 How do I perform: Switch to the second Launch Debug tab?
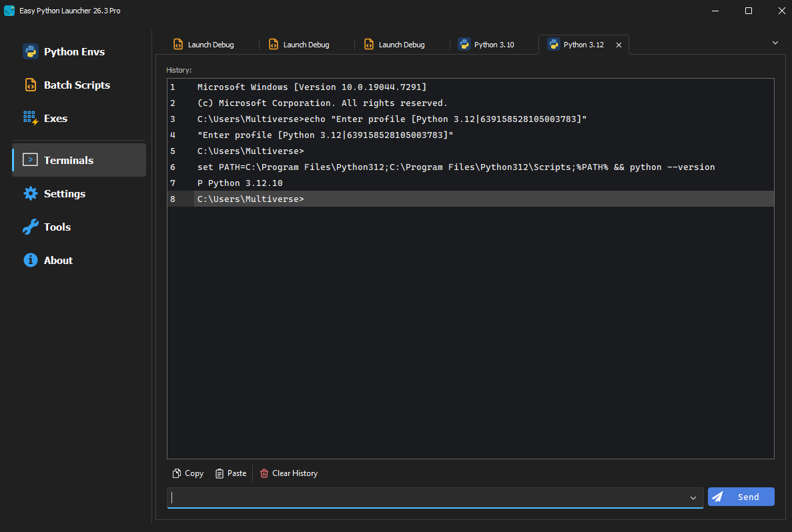point(306,45)
